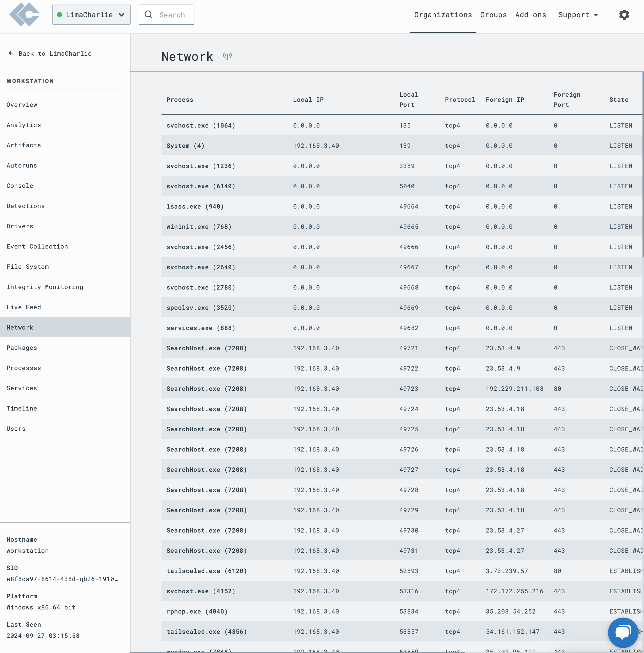The image size is (644, 653).
Task: Go back to LimaCharlie link
Action: click(50, 53)
